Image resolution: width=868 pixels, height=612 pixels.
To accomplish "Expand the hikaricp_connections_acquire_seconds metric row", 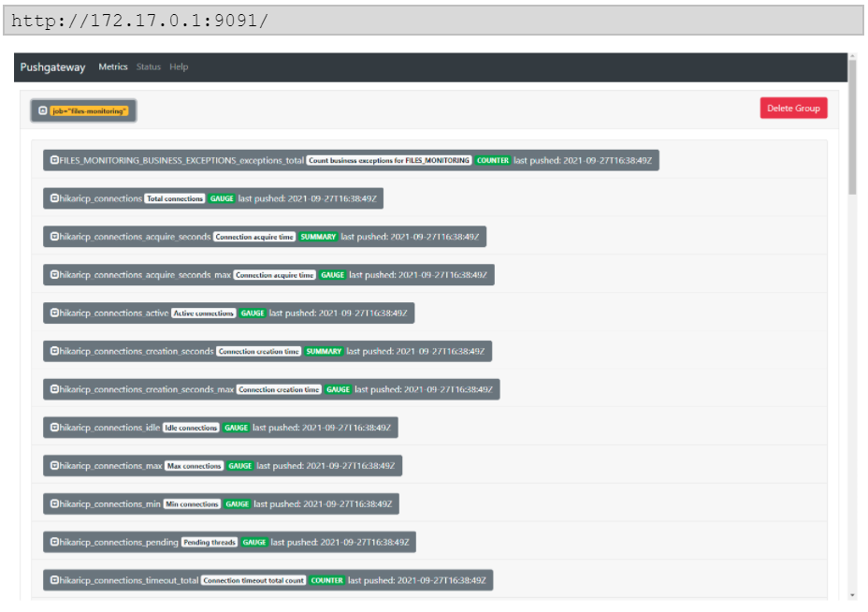I will coord(54,237).
